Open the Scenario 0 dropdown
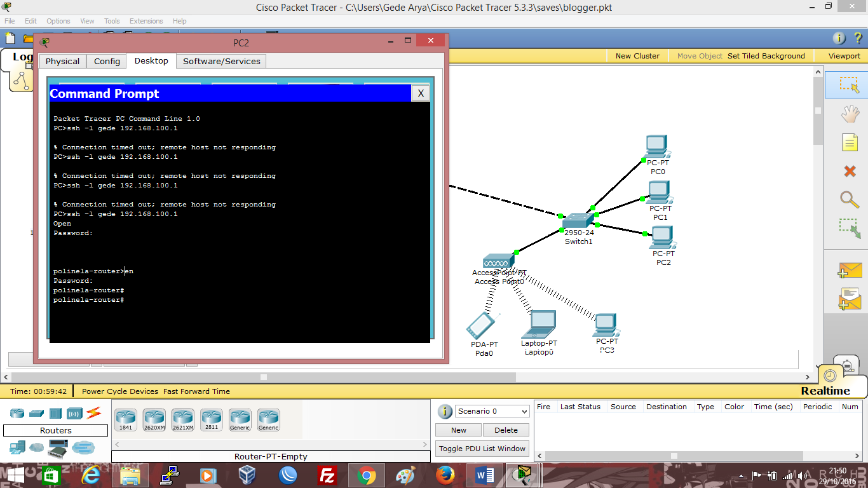Image resolution: width=868 pixels, height=488 pixels. (492, 411)
